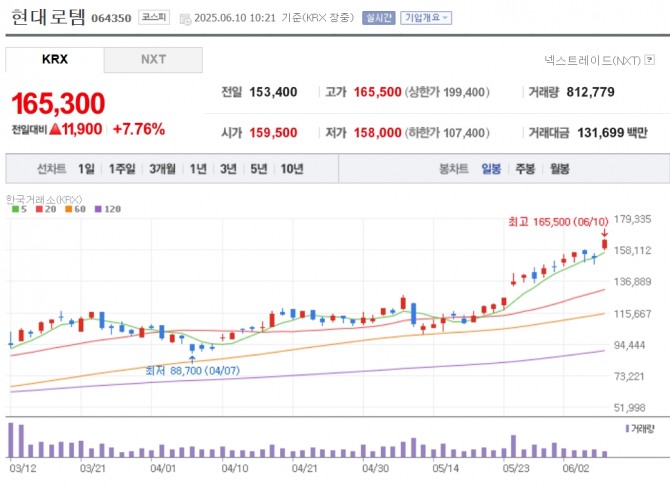Open the 넥스트레이드(NXT) link
670x492 pixels.
[592, 60]
